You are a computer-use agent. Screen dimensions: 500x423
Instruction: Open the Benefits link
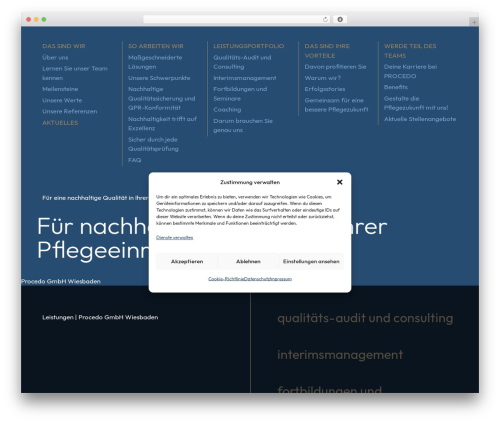coord(396,87)
